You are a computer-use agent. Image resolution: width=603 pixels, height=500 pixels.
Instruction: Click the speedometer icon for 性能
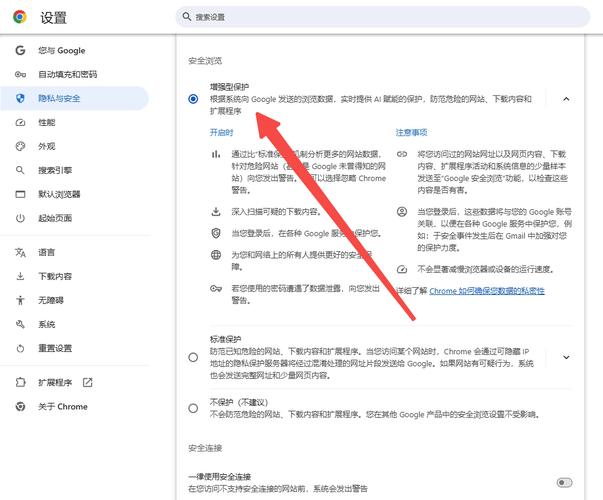coord(20,122)
